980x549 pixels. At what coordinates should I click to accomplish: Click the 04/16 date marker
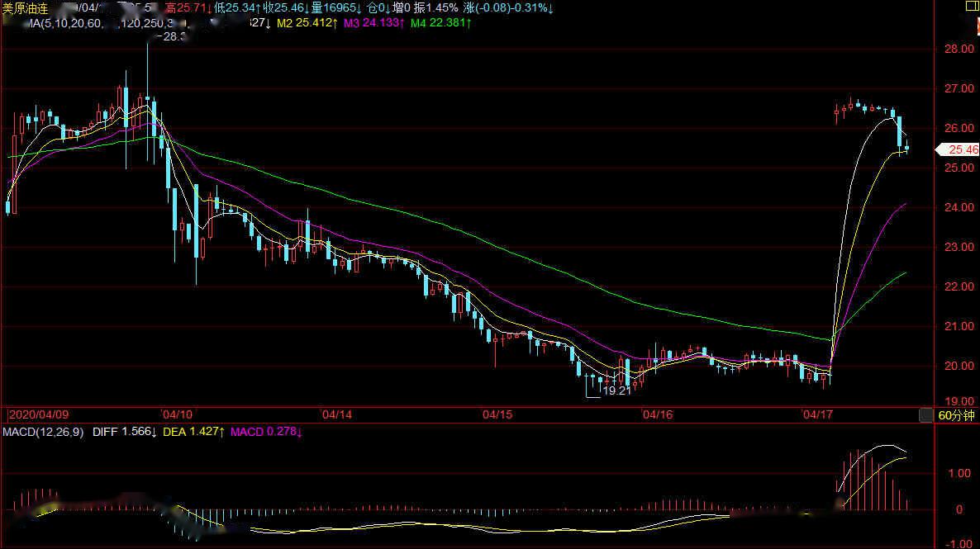coord(658,414)
